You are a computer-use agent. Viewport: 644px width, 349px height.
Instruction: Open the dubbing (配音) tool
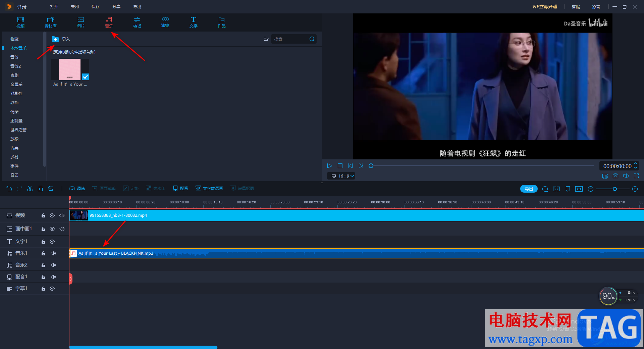coord(180,189)
